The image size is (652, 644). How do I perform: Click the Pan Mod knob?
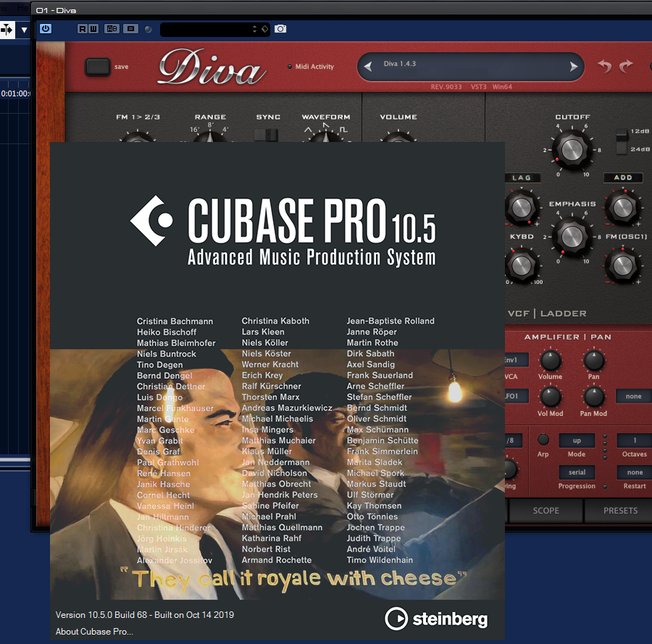coord(594,397)
